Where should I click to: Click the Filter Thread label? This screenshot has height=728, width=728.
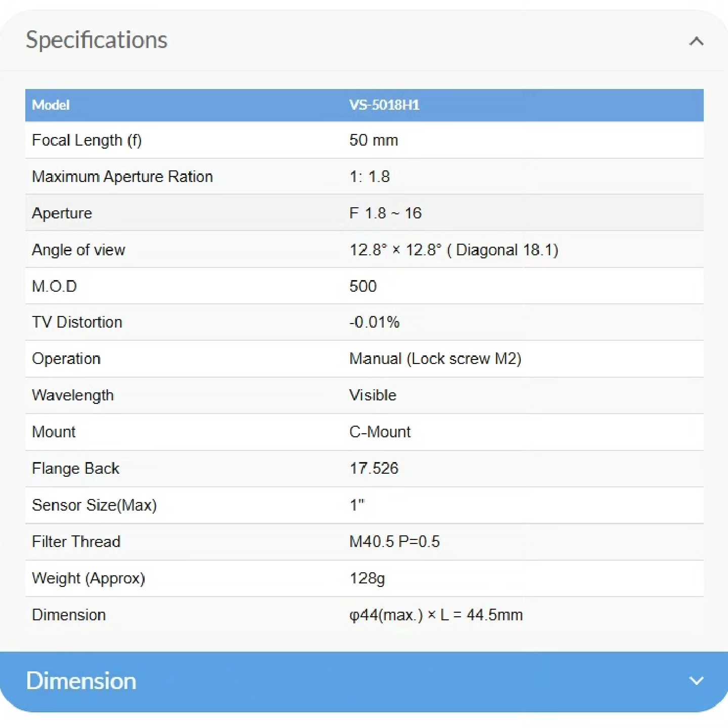pyautogui.click(x=76, y=541)
